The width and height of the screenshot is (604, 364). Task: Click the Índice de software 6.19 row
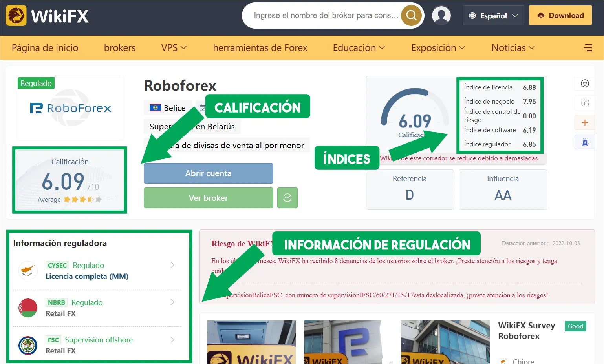500,130
